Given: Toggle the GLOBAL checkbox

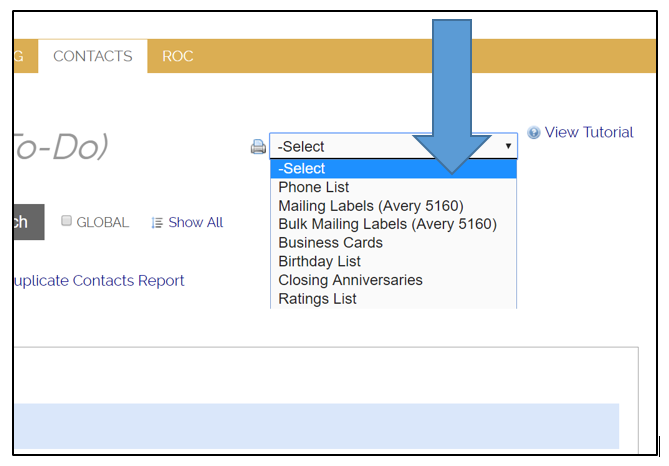Looking at the screenshot, I should (67, 222).
